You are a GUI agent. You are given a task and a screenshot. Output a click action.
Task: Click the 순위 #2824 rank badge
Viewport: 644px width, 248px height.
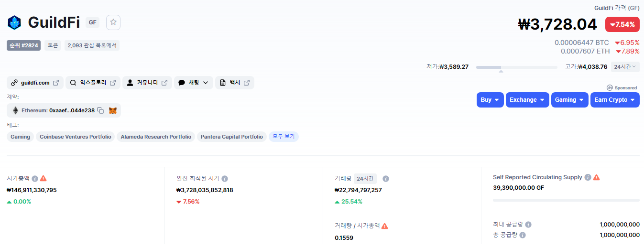(x=24, y=45)
